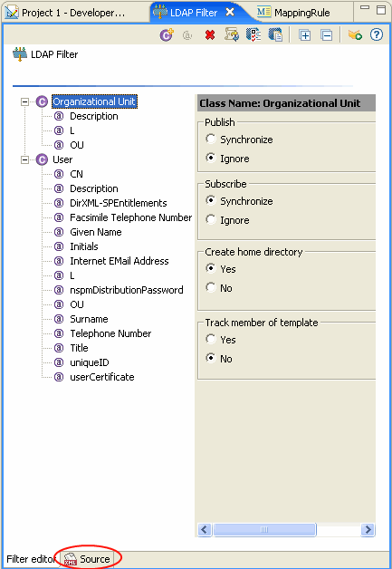Set Subscribe to Ignore
The height and width of the screenshot is (569, 392).
click(x=211, y=220)
